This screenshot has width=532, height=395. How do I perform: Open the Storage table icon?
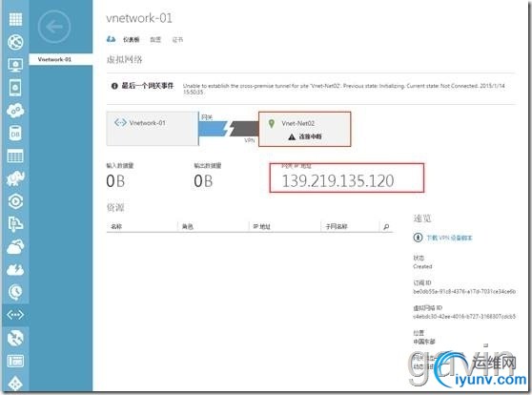click(15, 156)
